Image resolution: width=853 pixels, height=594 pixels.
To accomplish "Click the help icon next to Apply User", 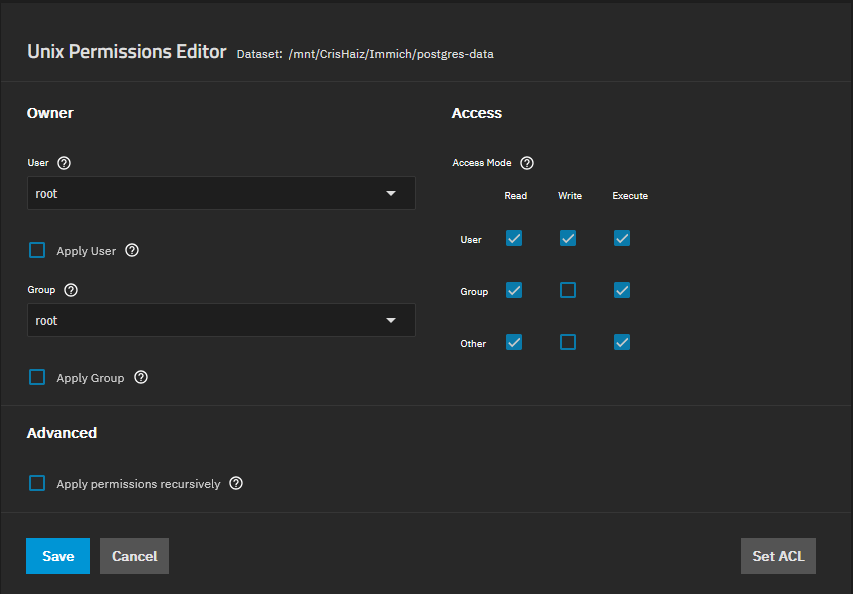I will pyautogui.click(x=132, y=251).
